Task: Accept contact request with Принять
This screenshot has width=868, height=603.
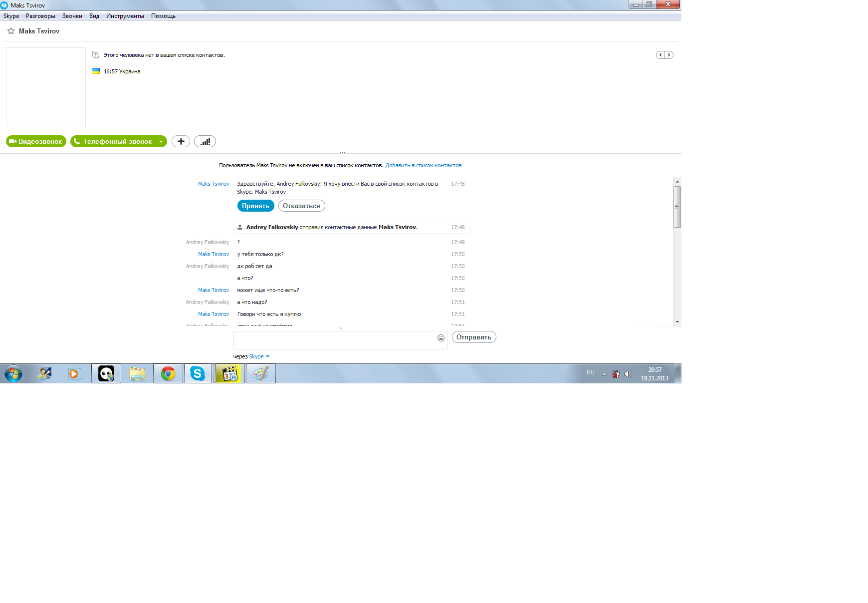Action: (255, 206)
